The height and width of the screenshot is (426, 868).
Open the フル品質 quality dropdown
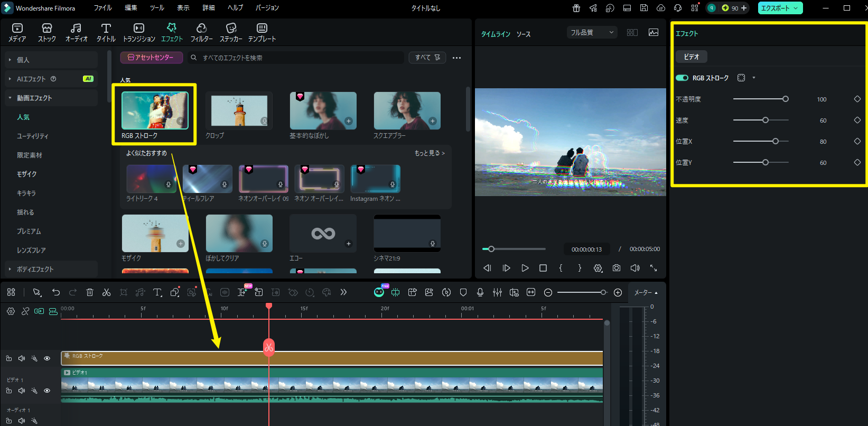click(592, 32)
